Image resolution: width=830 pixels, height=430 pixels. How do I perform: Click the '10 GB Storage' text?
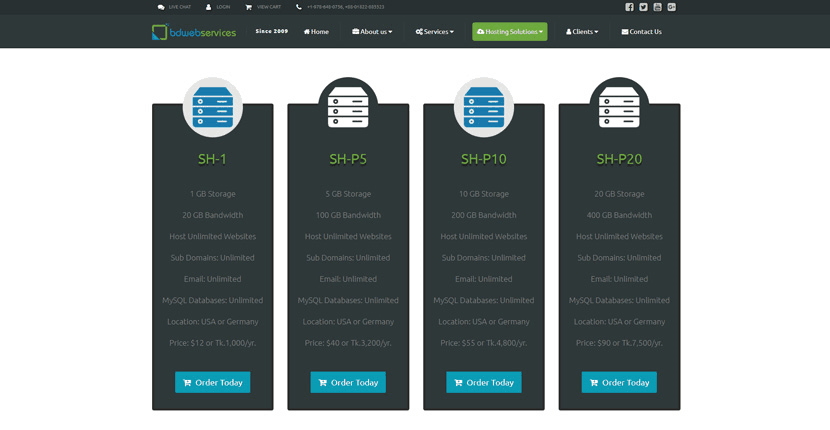click(484, 194)
